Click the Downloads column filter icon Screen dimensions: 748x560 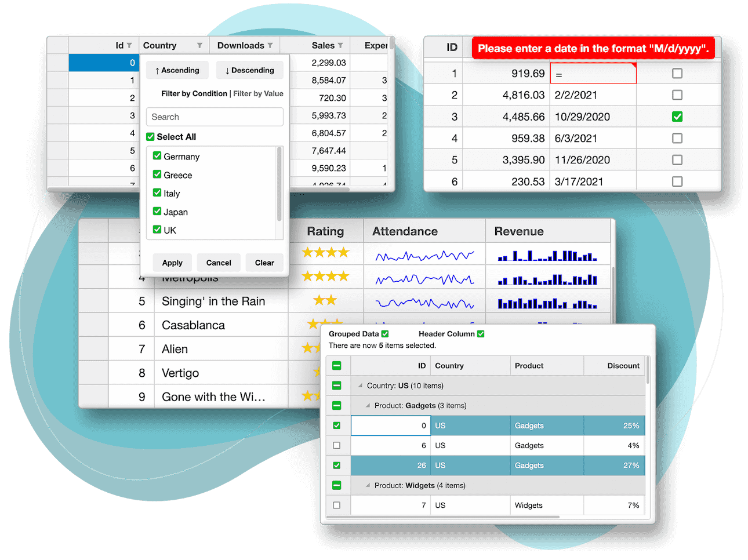[x=270, y=45]
